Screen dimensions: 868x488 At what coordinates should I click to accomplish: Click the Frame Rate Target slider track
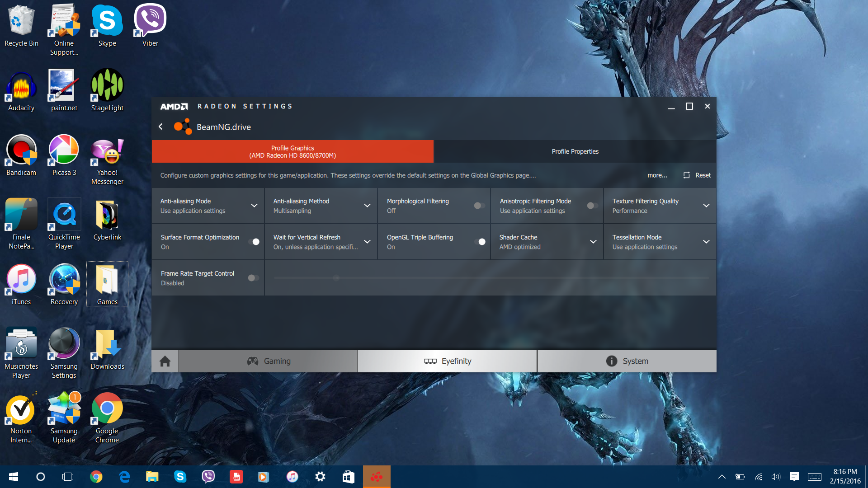tap(491, 278)
